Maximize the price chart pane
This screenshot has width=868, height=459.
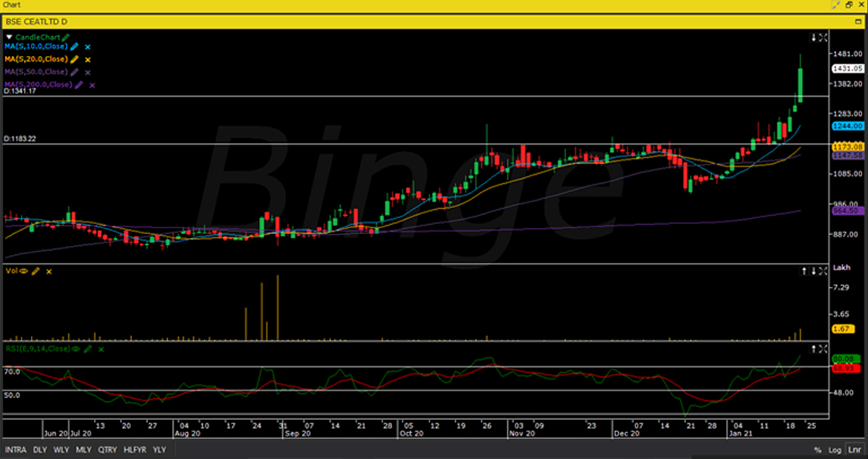click(x=823, y=38)
